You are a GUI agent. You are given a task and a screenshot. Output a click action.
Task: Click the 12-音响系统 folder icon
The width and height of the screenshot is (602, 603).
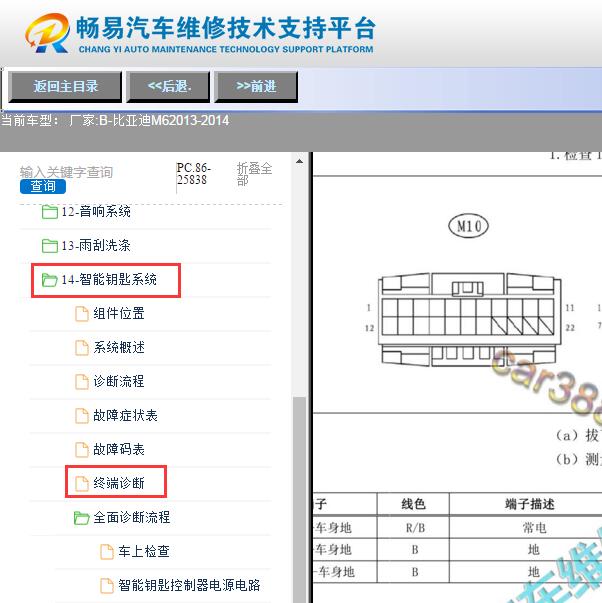(50, 212)
